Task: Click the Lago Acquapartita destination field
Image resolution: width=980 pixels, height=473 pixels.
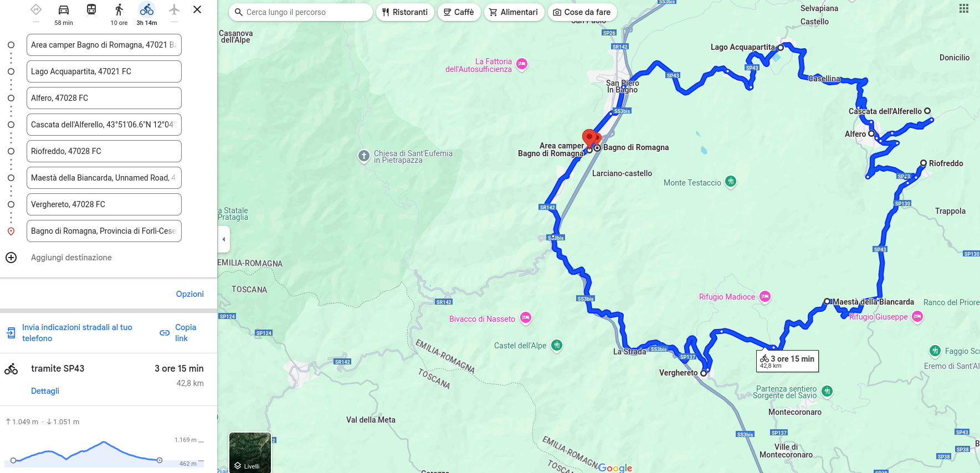Action: (x=104, y=71)
